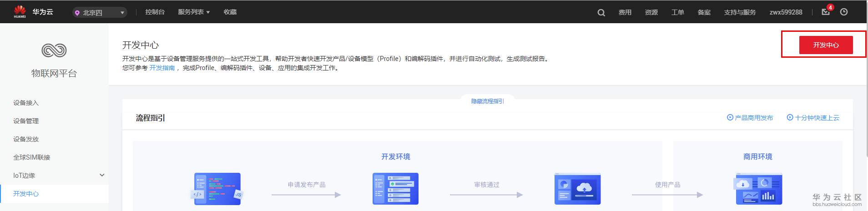The width and height of the screenshot is (868, 211).
Task: Click the code editor illustration icon
Action: pos(217,189)
